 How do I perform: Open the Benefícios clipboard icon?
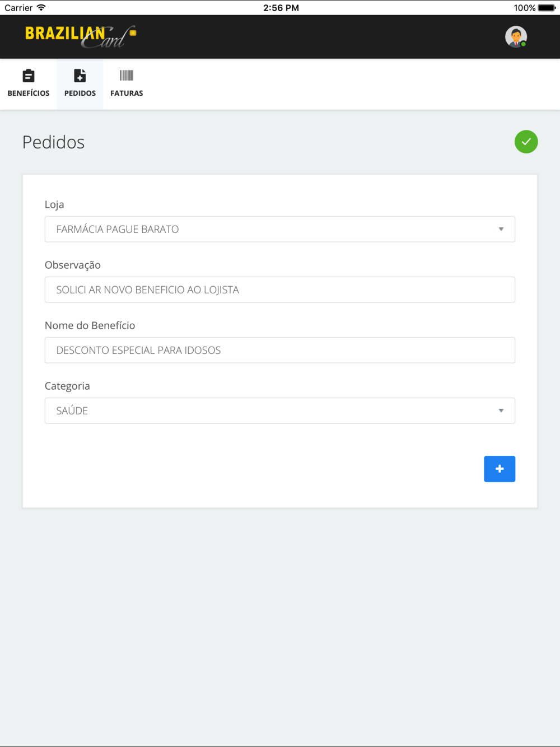(x=29, y=76)
